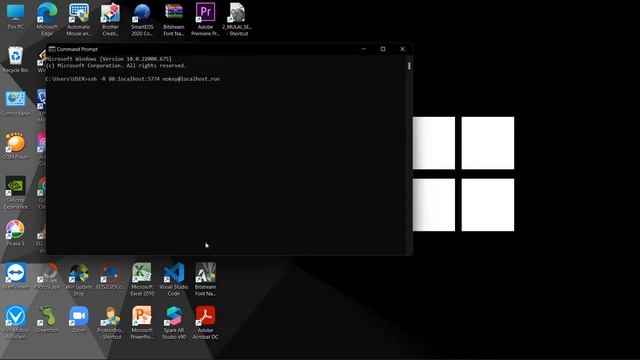Select the Adobe Acrobat DC desktop icon
The height and width of the screenshot is (360, 640).
[x=205, y=323]
